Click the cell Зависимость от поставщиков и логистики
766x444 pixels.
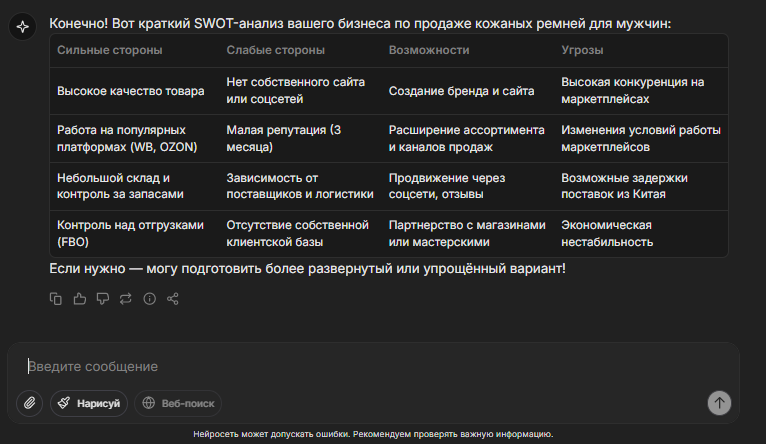pos(300,186)
